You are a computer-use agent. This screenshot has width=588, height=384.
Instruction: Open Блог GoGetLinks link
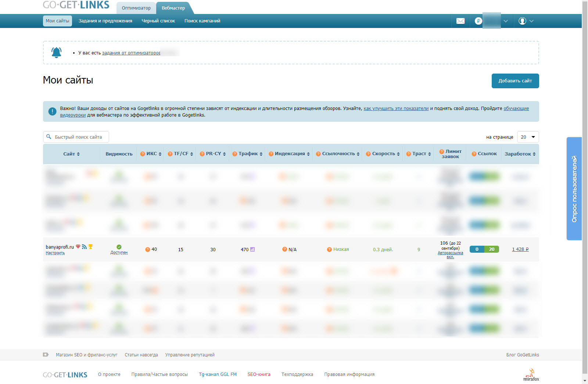523,355
